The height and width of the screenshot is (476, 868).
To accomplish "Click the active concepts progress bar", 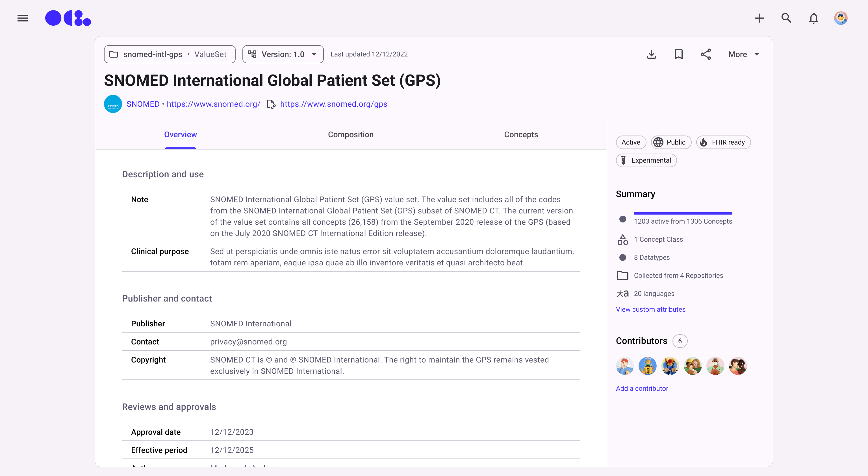I will 683,213.
